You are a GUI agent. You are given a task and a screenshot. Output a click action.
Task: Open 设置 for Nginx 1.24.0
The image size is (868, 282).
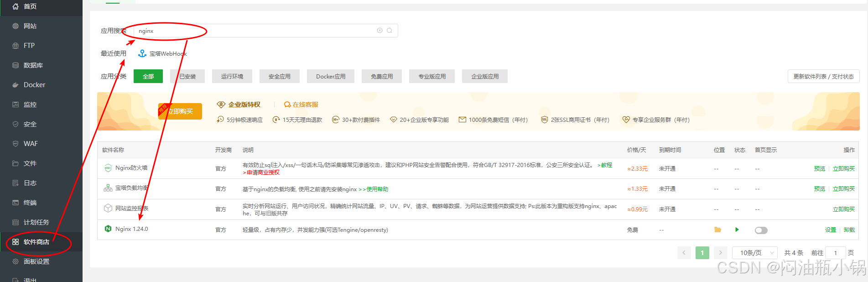pyautogui.click(x=831, y=230)
